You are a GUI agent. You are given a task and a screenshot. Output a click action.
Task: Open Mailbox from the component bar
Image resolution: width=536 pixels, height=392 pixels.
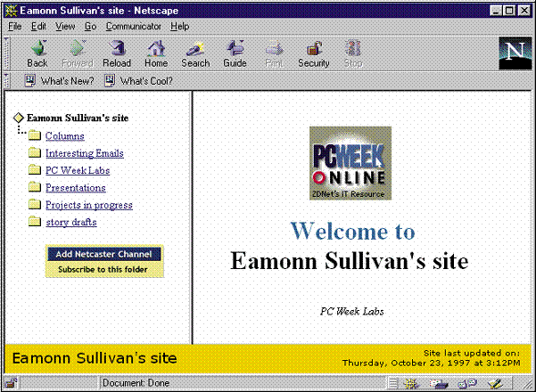tap(439, 383)
